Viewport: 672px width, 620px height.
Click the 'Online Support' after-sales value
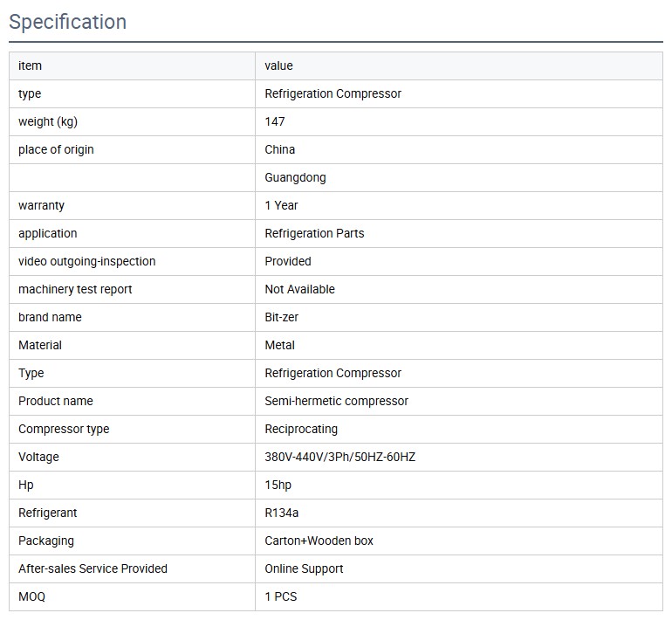tap(304, 568)
